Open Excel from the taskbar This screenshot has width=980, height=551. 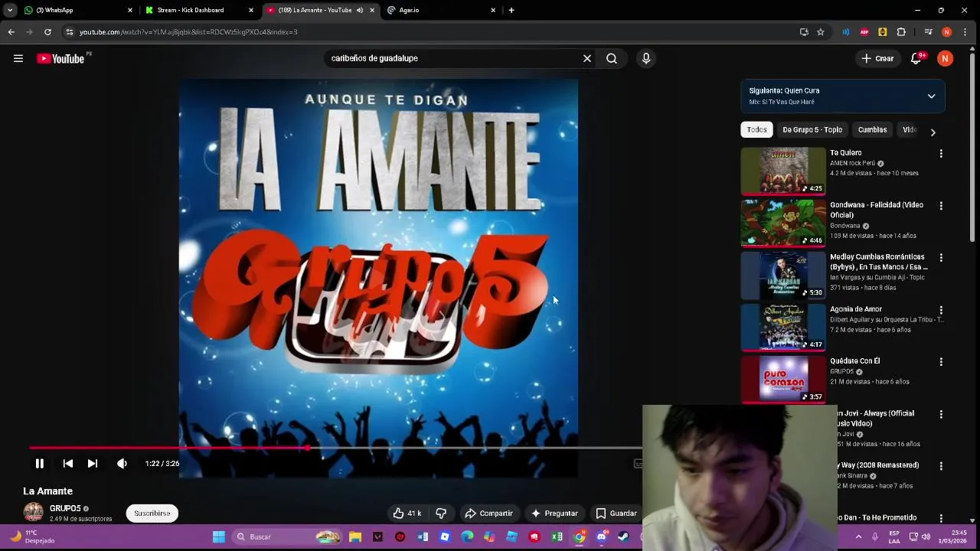[557, 536]
